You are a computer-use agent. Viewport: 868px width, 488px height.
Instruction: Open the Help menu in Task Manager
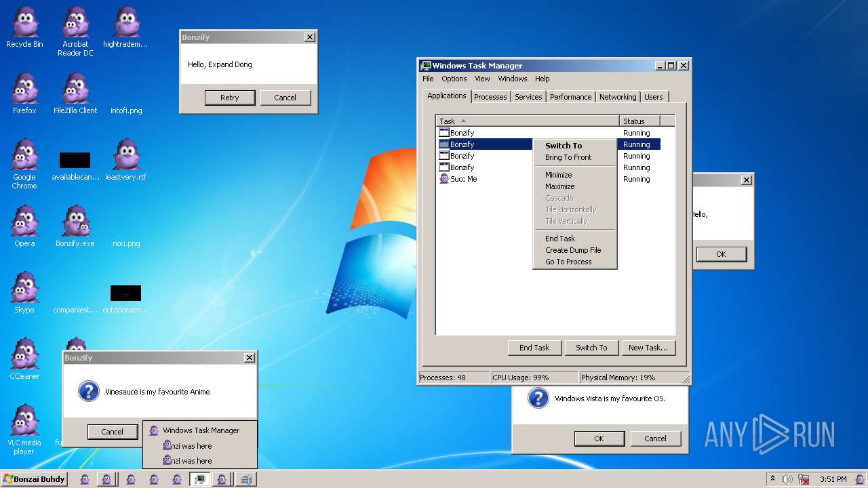coord(542,79)
